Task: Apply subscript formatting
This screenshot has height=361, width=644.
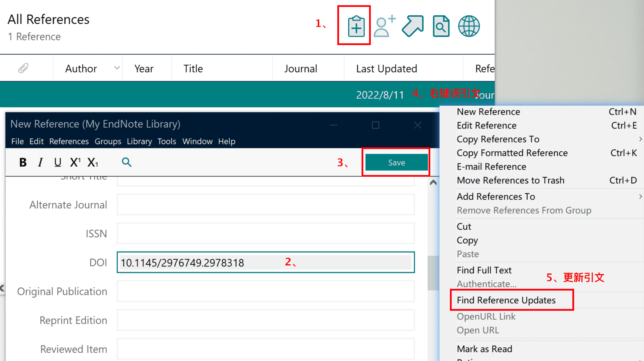Action: 93,163
